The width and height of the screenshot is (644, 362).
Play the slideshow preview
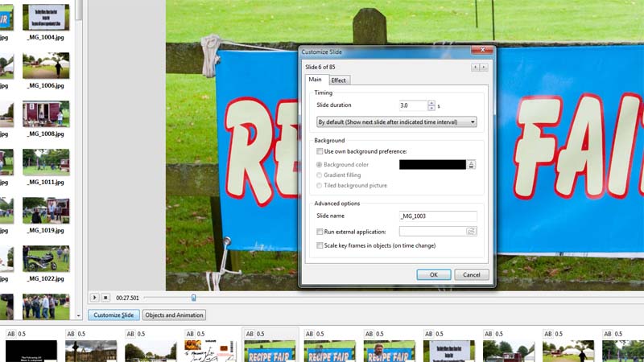tap(94, 298)
